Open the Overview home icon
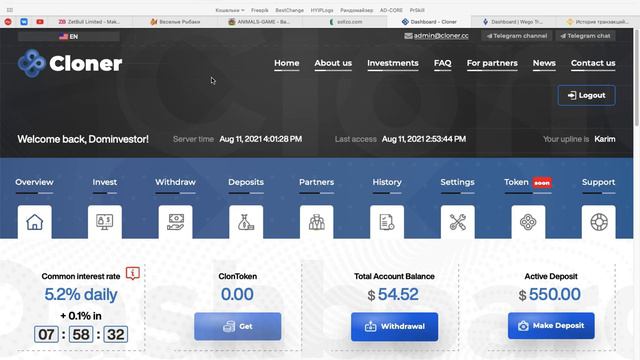The width and height of the screenshot is (640, 360). (35, 222)
